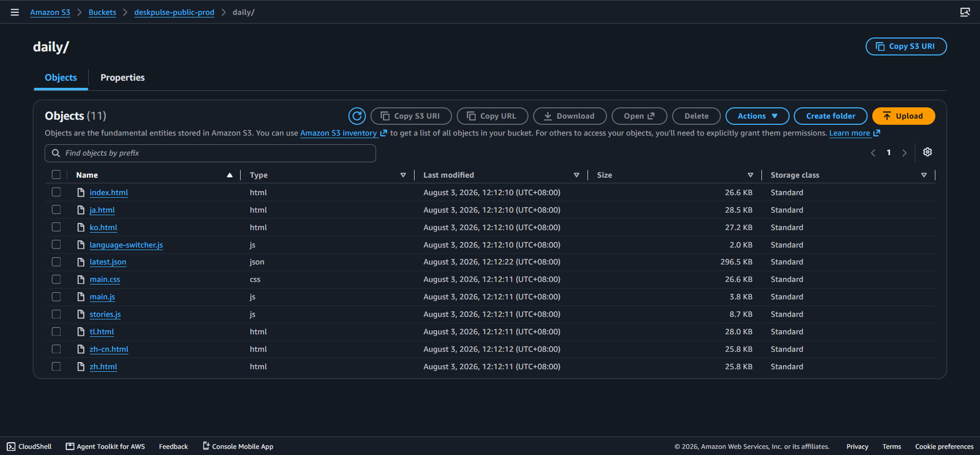Check the language-switcher.js row checkbox
This screenshot has width=980, height=455.
(x=56, y=244)
